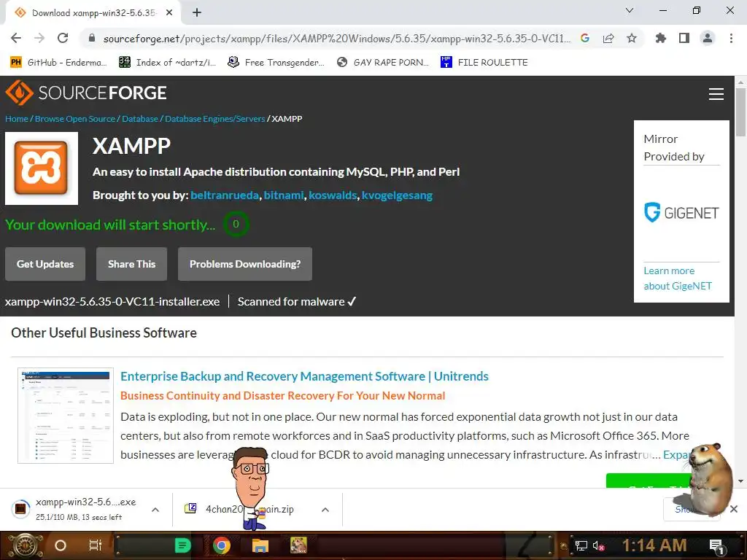The height and width of the screenshot is (560, 747).
Task: Open the Chrome profile avatar
Action: click(x=708, y=38)
